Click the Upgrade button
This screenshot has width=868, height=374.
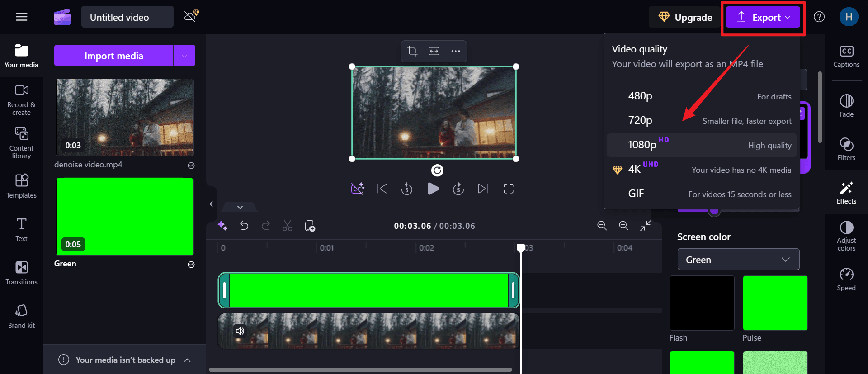tap(685, 17)
